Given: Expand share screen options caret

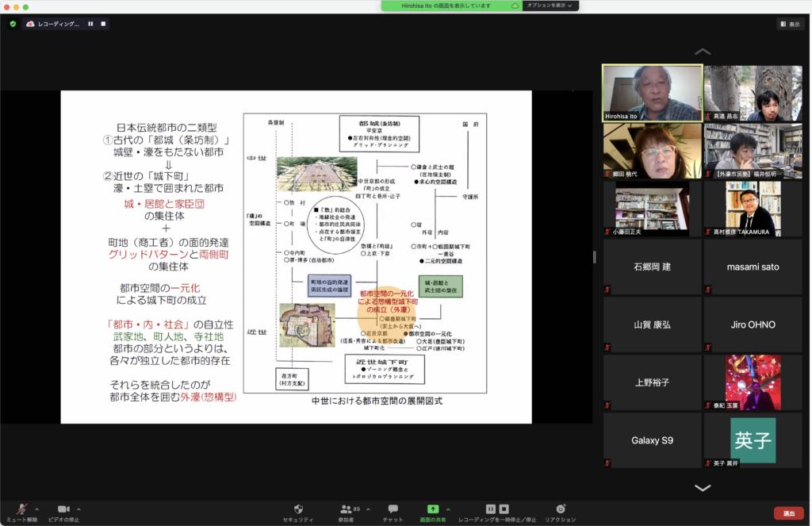Looking at the screenshot, I should coord(448,509).
